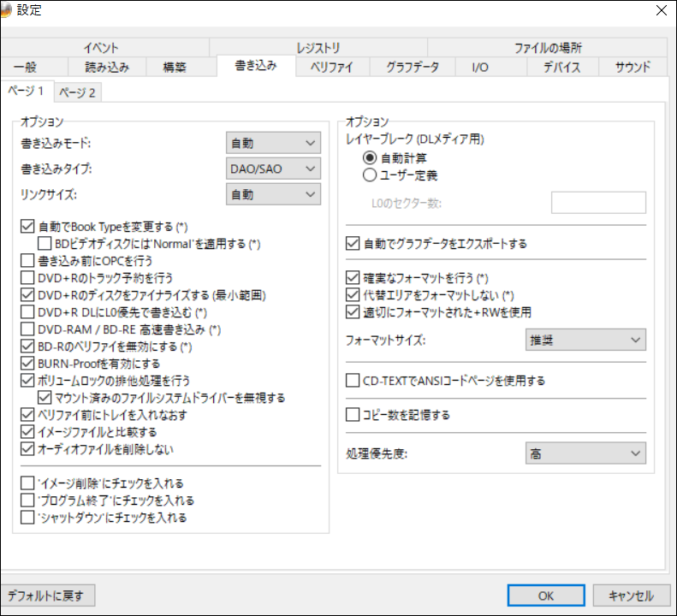Screen dimensions: 677x616
Task: Enable BDビデオディスクには'Normal'を適用する checkbox
Action: point(45,244)
